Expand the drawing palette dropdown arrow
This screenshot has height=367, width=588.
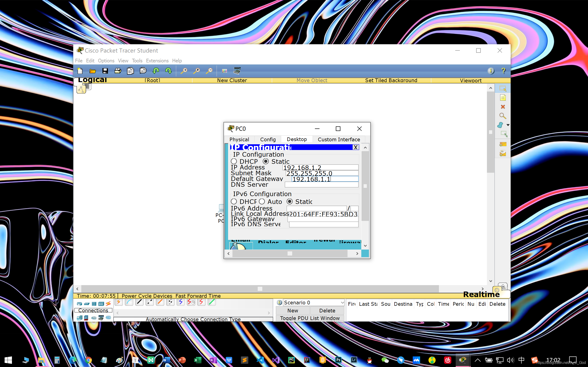[x=508, y=125]
